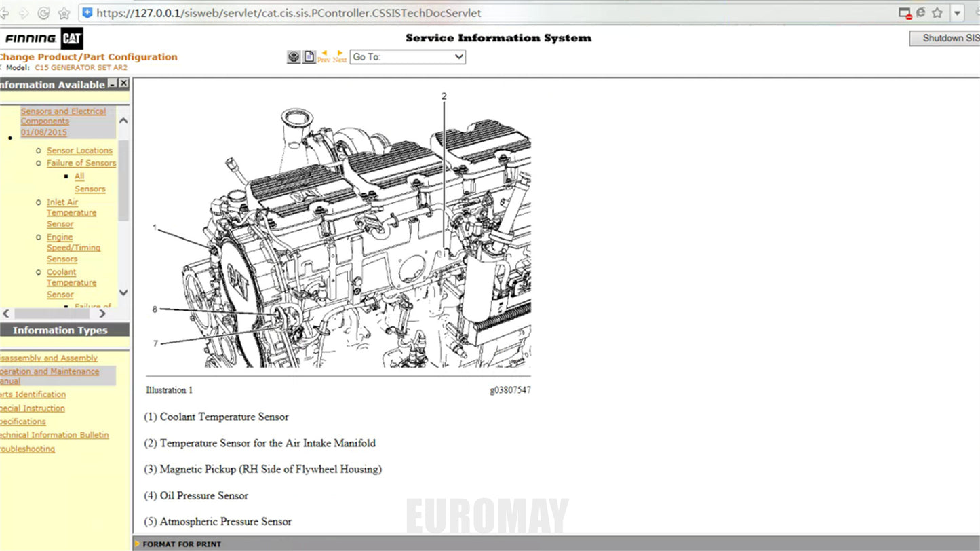Image resolution: width=980 pixels, height=551 pixels.
Task: Click the home star icon beside reload
Action: pos(64,13)
